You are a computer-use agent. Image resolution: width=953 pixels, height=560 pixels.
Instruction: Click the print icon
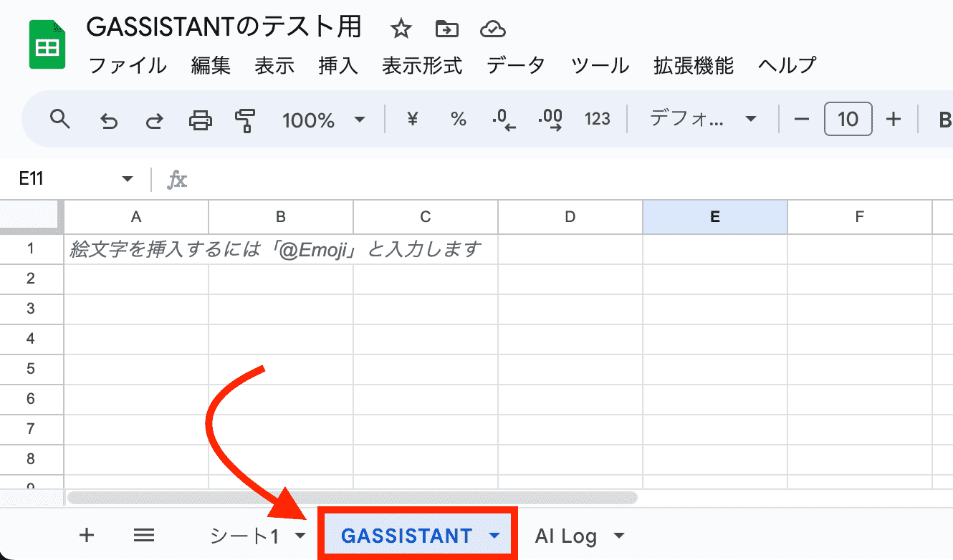(201, 120)
